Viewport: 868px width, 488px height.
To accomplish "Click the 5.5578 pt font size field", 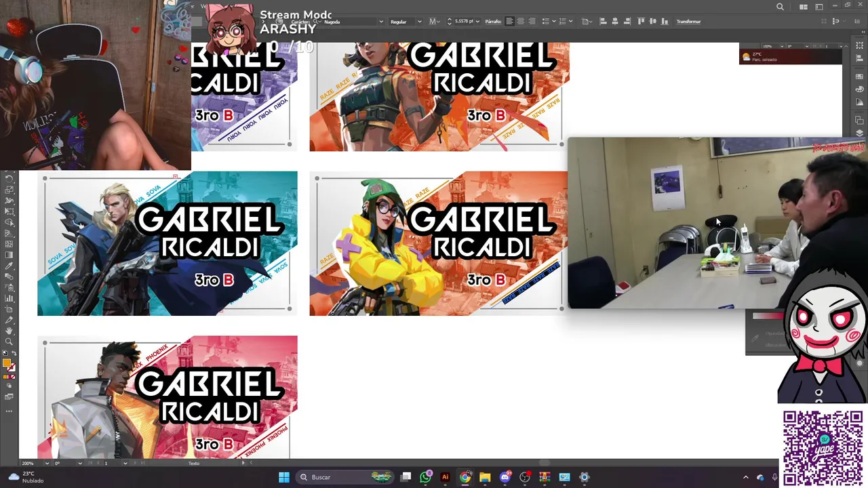I will tap(464, 22).
